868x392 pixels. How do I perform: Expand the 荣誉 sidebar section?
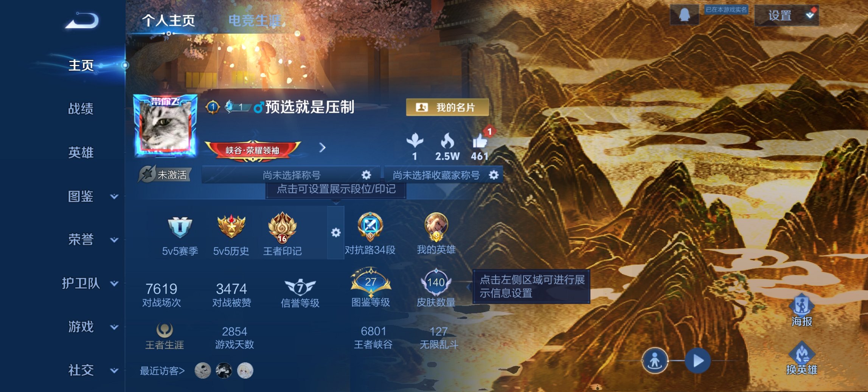[114, 240]
